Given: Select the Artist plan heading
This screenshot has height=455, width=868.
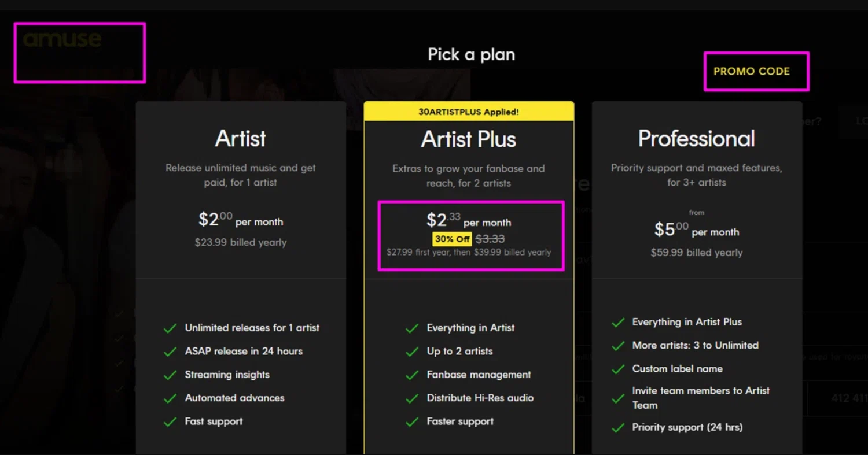Looking at the screenshot, I should 241,139.
